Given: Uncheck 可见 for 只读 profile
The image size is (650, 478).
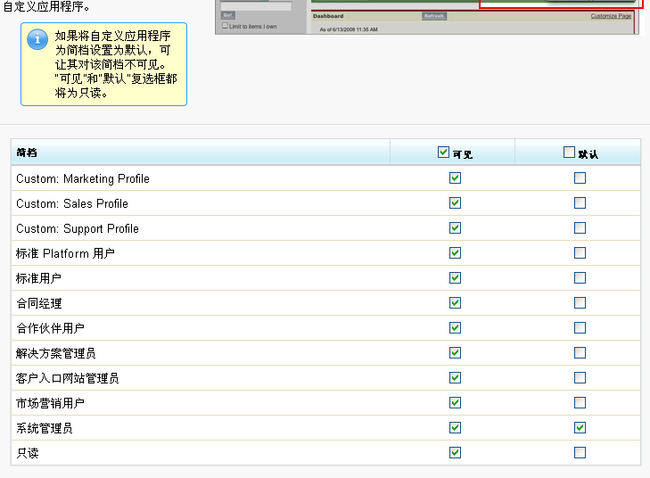Looking at the screenshot, I should point(455,453).
